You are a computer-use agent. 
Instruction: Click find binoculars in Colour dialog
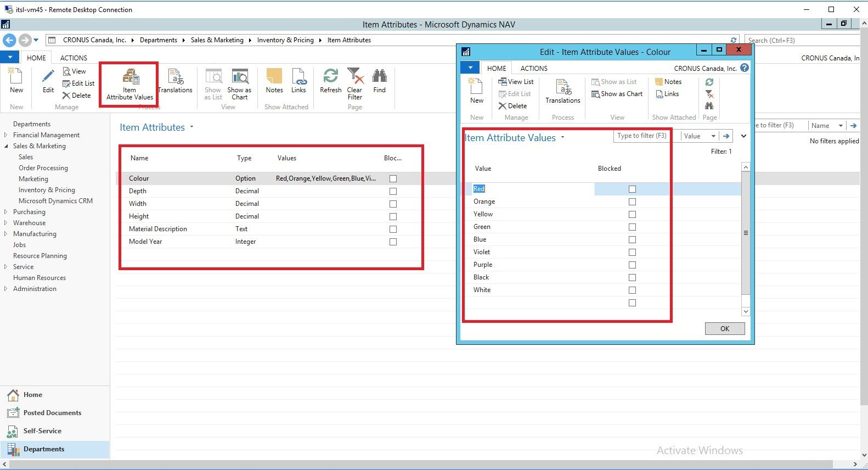point(709,105)
